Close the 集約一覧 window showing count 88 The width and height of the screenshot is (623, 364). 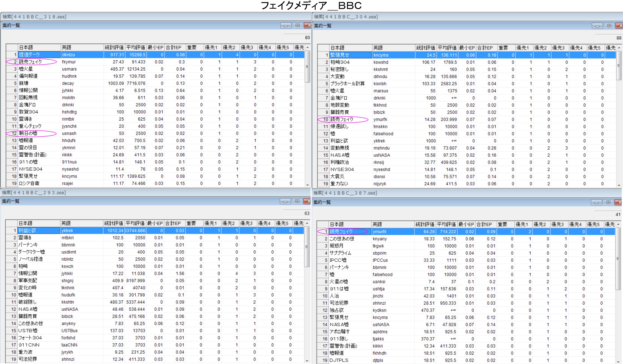pos(620,26)
